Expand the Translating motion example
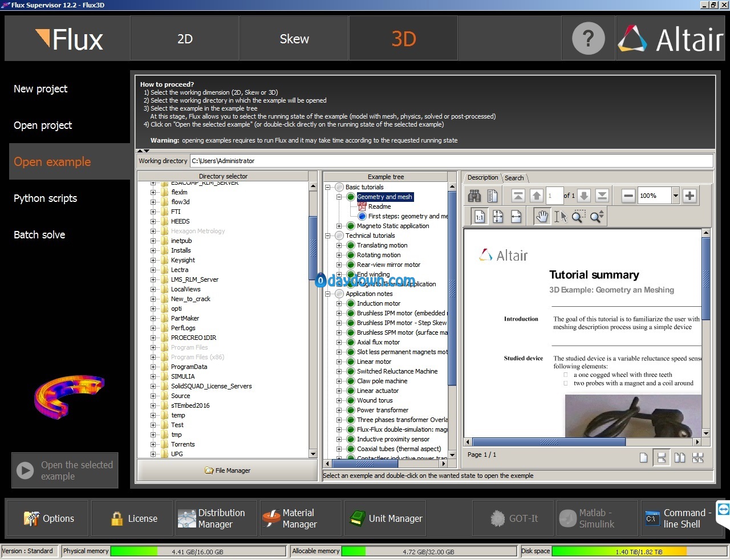This screenshot has height=560, width=730. click(339, 245)
